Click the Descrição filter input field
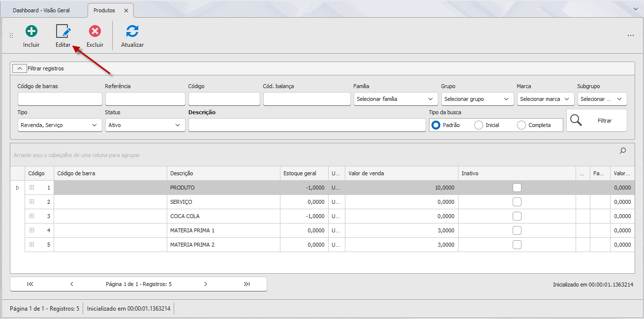 pos(307,125)
